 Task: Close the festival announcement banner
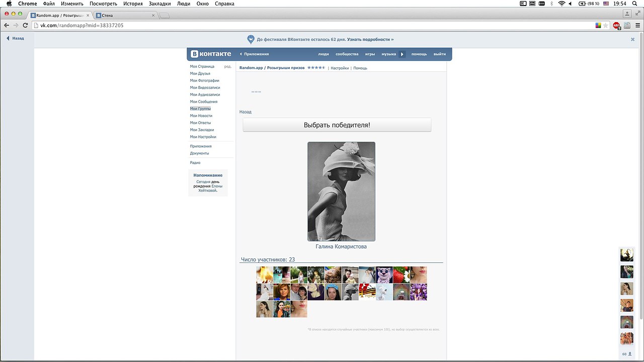click(x=632, y=39)
